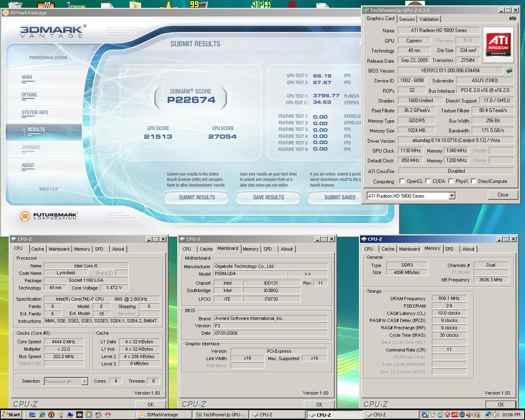
Task: Select SYSTEM INFO in 3DMark sidebar
Action: 35,112
